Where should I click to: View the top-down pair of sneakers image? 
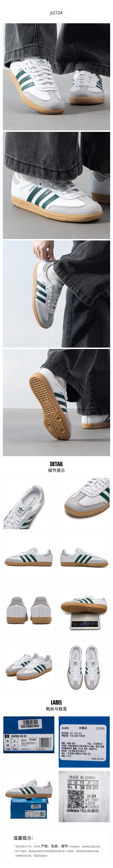point(84,667)
